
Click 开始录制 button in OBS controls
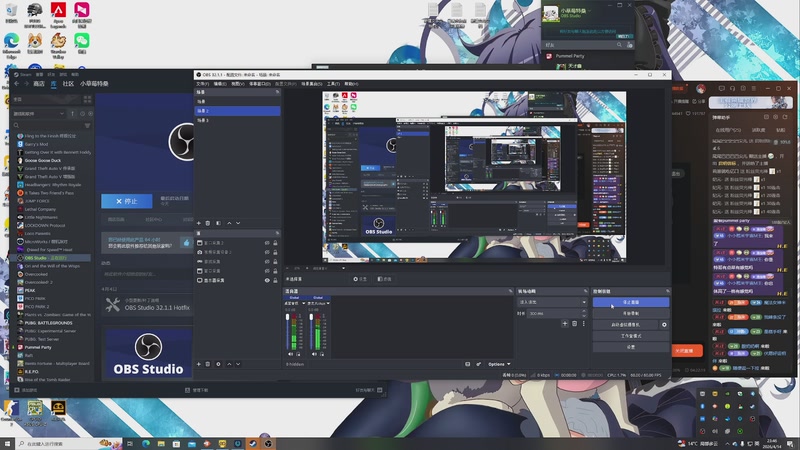[x=631, y=313]
